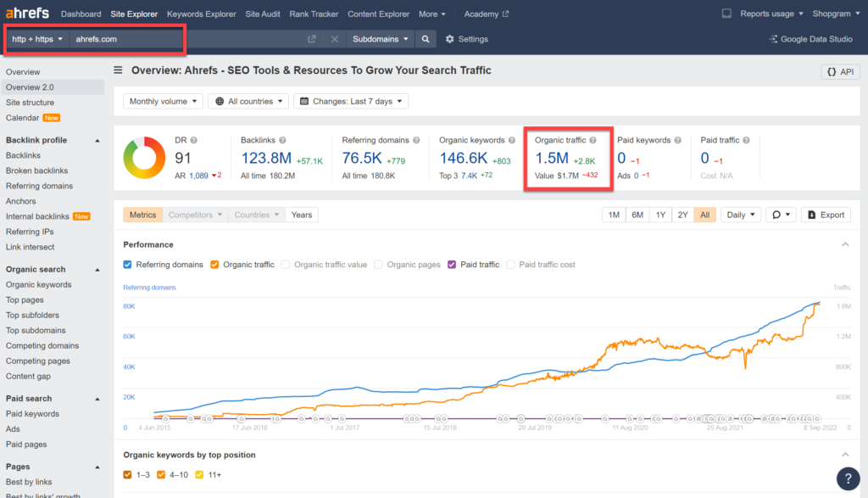The width and height of the screenshot is (868, 498).
Task: Click the ahrefs.com URL input field
Action: coord(188,39)
